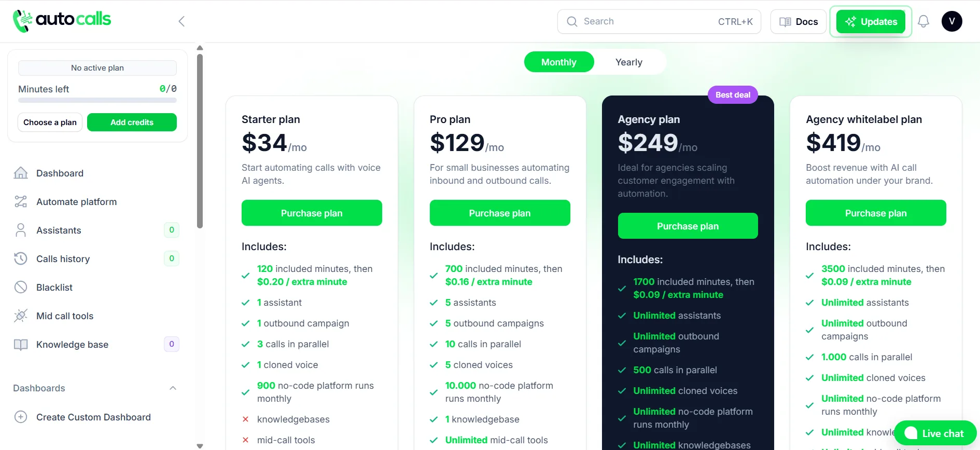This screenshot has height=450, width=980.
Task: Open Mid call tools plug icon
Action: pos(21,316)
